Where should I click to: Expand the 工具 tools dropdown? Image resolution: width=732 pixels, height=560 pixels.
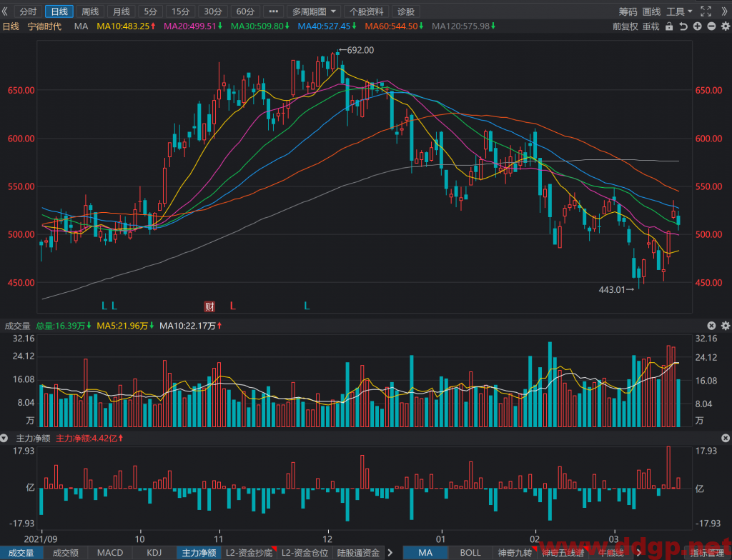[x=679, y=11]
